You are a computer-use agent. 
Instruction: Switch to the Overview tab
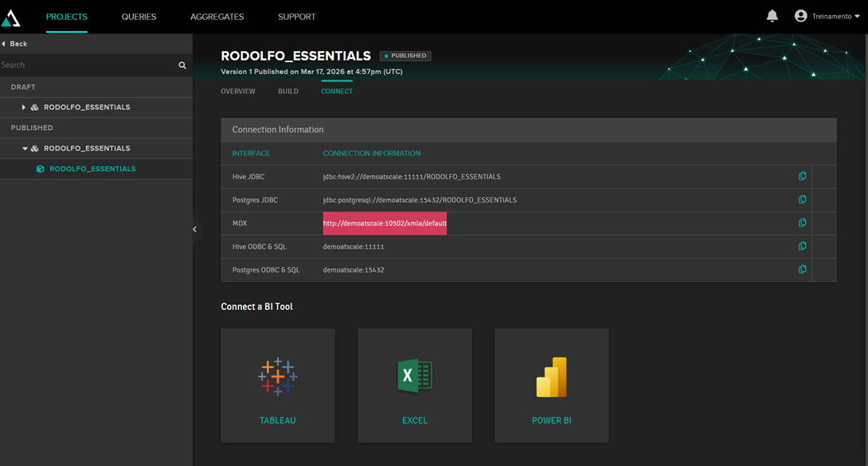pyautogui.click(x=238, y=92)
